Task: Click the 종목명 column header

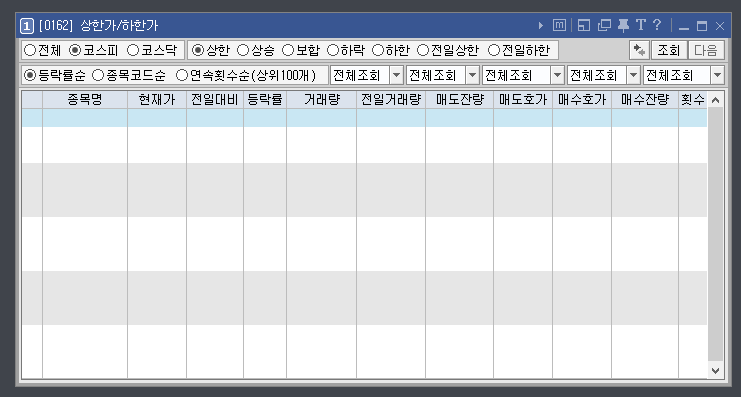Action: coord(85,100)
